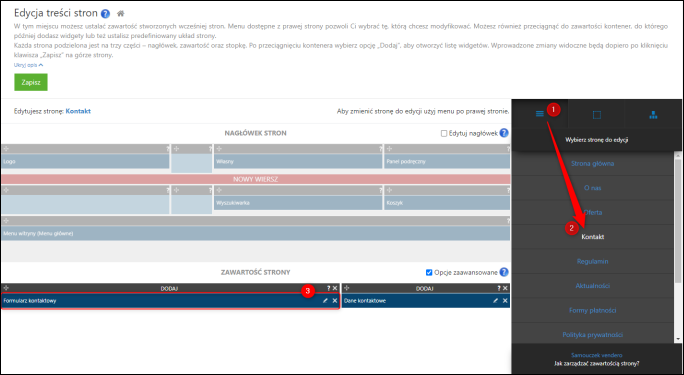Select Oferta in the page list
The height and width of the screenshot is (375, 684).
coord(592,212)
